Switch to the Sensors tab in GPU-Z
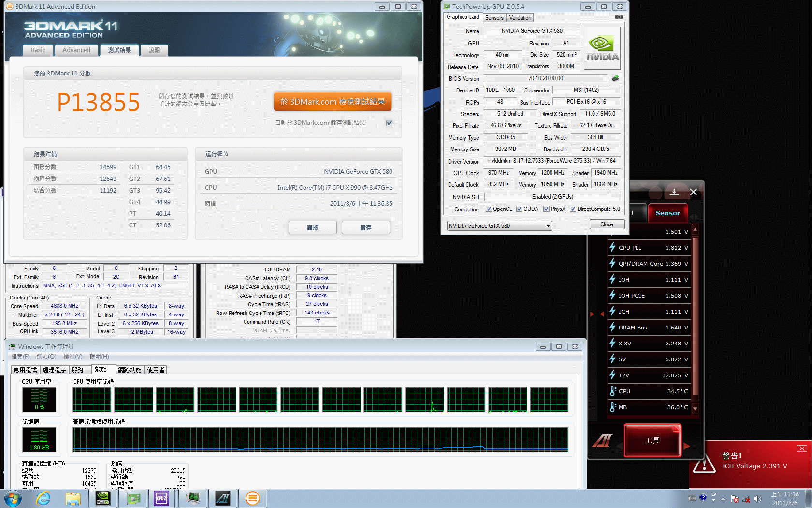 pos(494,18)
